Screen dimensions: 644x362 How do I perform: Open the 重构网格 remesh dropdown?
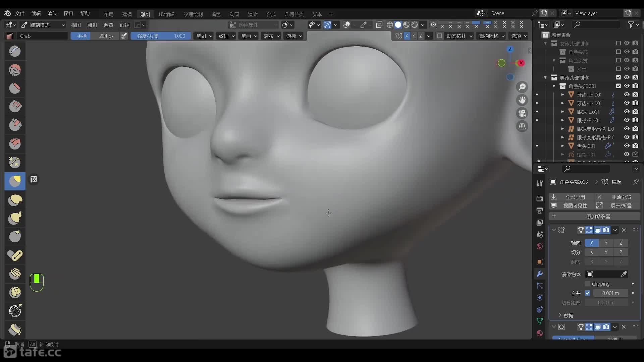click(492, 36)
